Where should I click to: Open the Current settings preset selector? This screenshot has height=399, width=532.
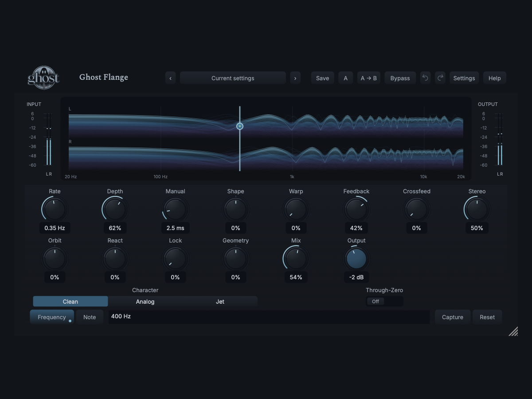[233, 78]
